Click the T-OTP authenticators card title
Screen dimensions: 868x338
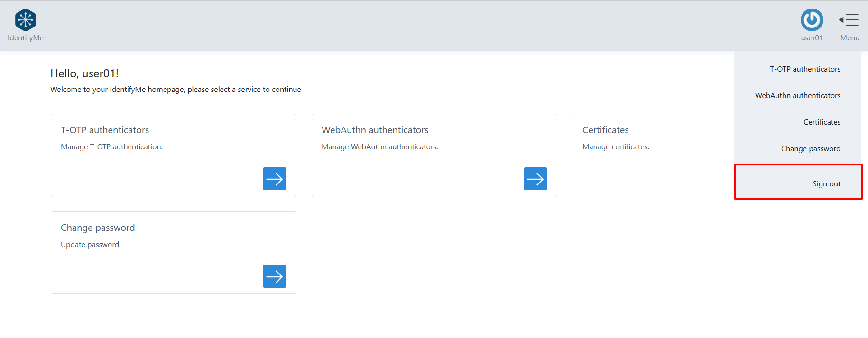click(x=105, y=130)
